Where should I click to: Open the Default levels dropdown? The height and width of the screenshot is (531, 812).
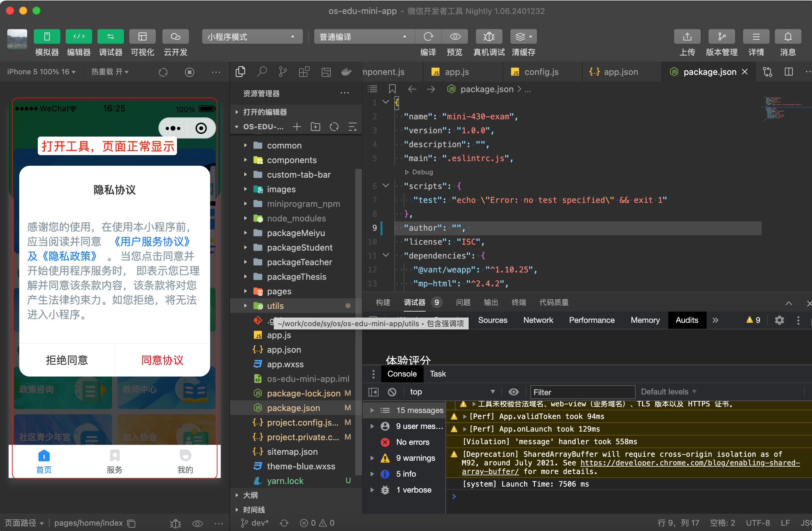(668, 392)
